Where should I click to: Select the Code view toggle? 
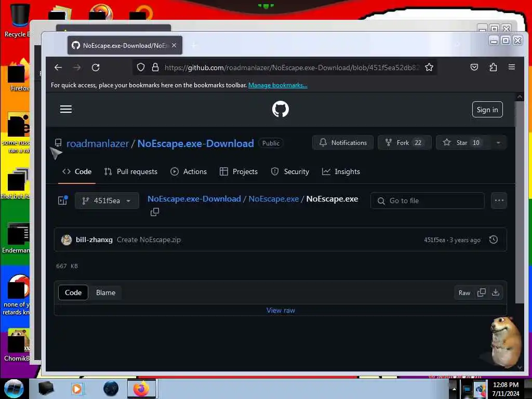coord(73,292)
